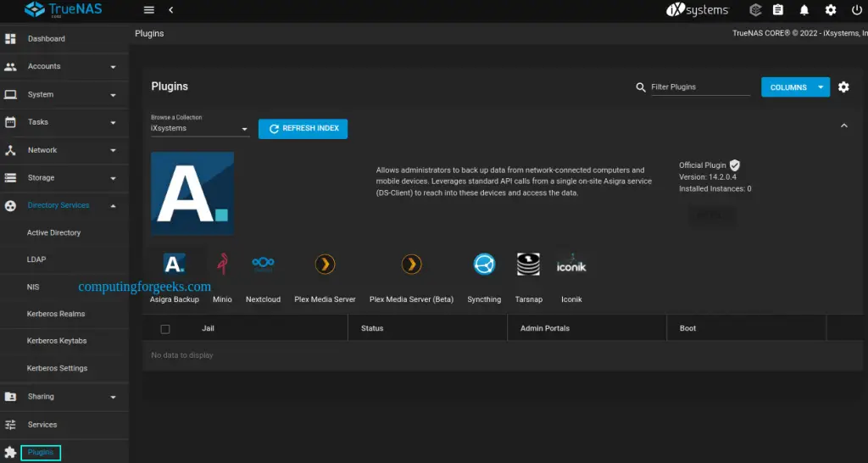Collapse sidebar with the left chevron icon

coord(171,10)
